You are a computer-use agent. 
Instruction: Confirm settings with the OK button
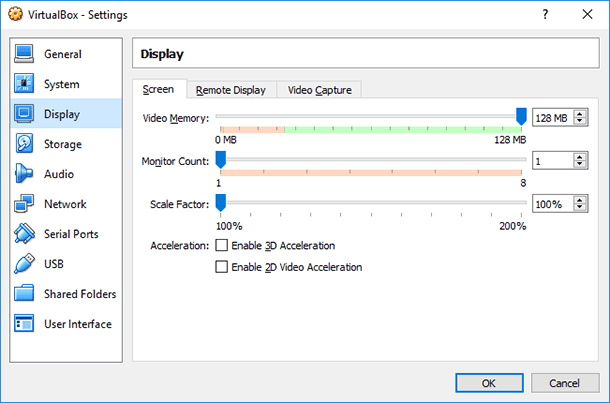click(x=489, y=383)
